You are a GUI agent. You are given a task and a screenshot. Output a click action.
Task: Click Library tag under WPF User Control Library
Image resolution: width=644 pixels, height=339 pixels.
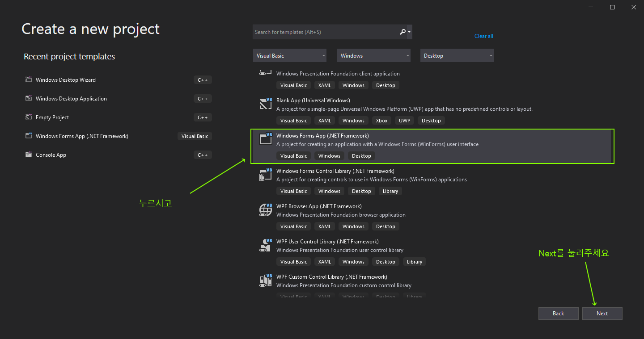415,262
